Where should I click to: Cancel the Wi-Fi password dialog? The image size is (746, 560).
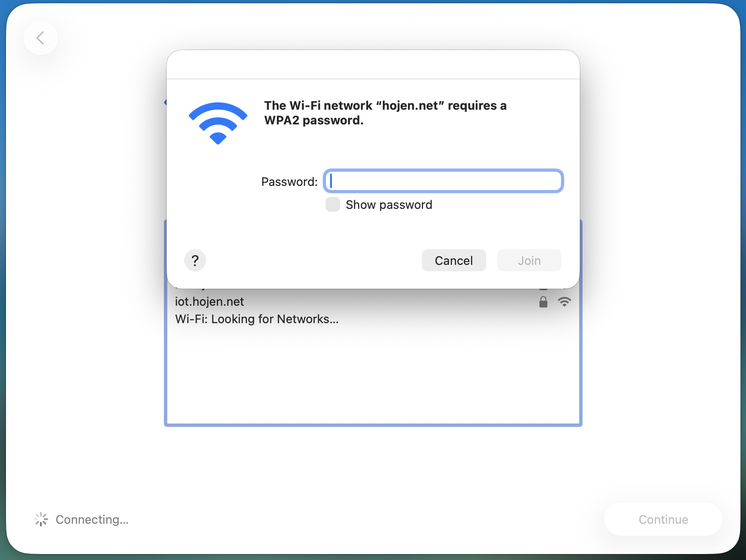[454, 261]
